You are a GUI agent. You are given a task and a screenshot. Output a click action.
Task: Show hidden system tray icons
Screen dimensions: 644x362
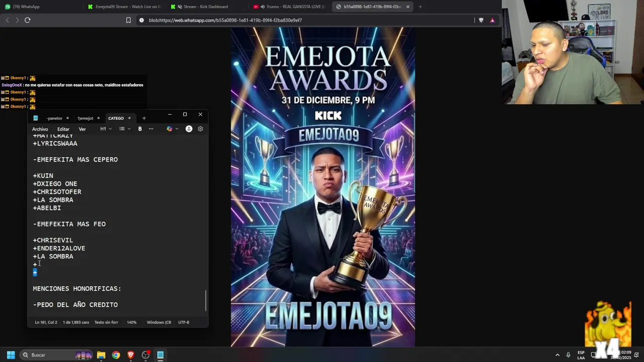click(x=557, y=355)
